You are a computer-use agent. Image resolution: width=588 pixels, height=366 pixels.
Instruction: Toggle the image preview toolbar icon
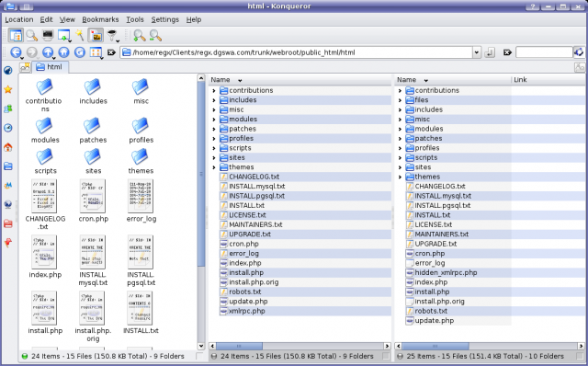pyautogui.click(x=96, y=36)
